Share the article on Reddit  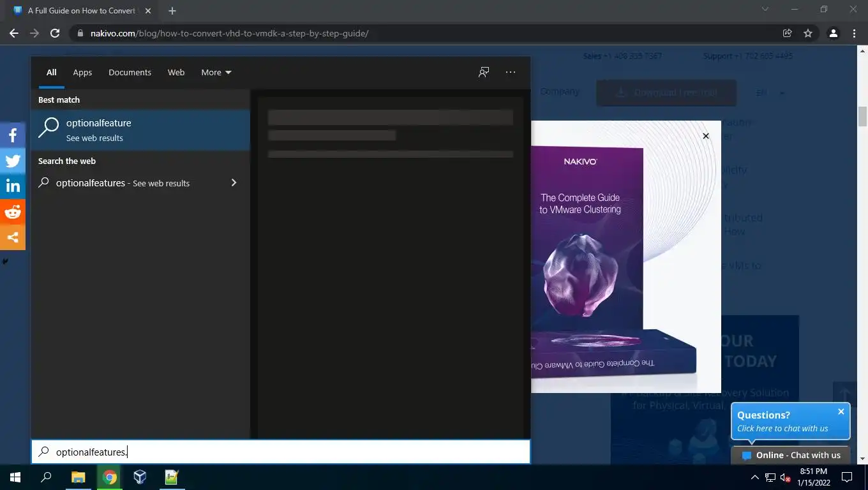pos(13,211)
